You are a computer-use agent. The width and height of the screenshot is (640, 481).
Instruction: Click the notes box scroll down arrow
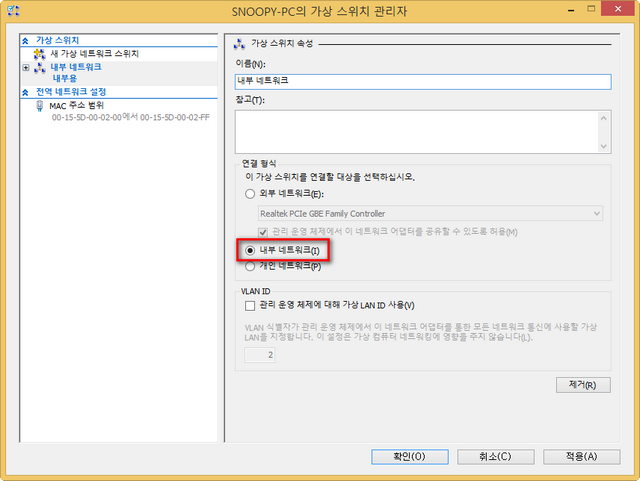[x=604, y=146]
